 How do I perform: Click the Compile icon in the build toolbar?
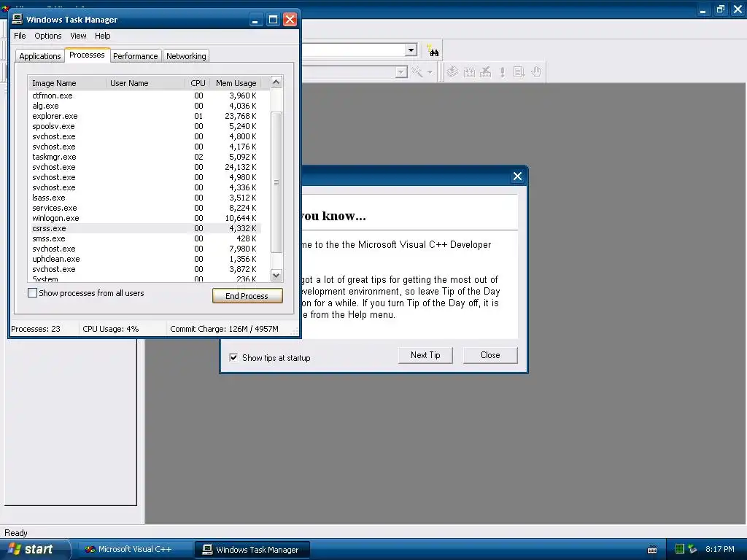click(452, 72)
